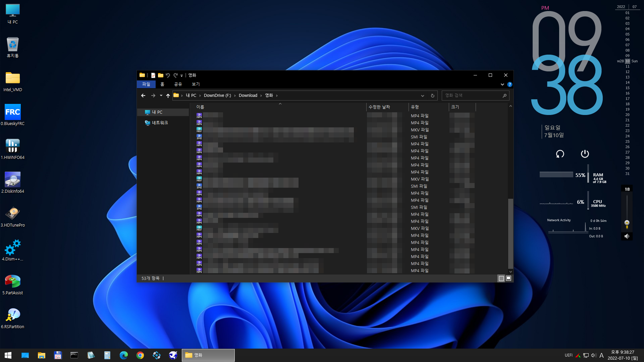The width and height of the screenshot is (644, 362).
Task: Expand the ribbon with the chevron
Action: (502, 84)
